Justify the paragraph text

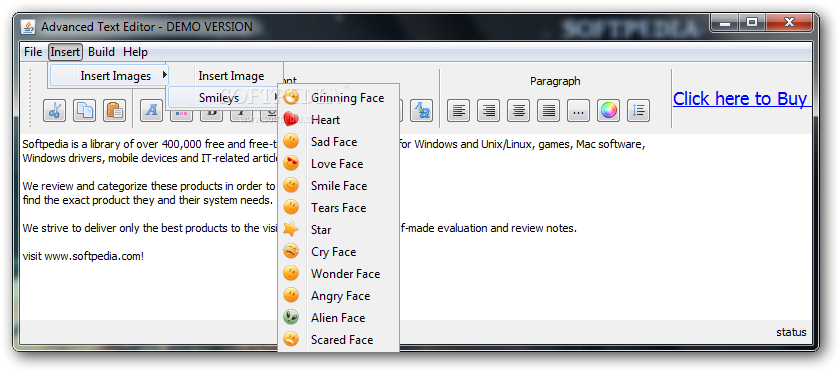549,110
